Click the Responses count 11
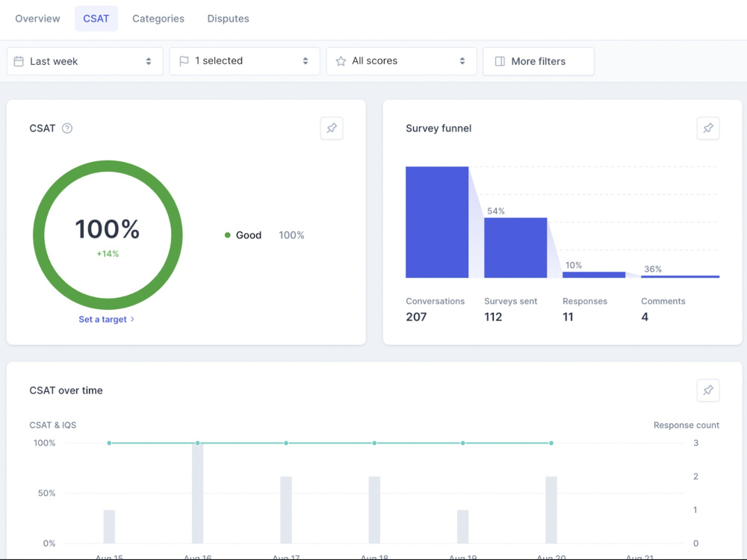 pyautogui.click(x=568, y=317)
